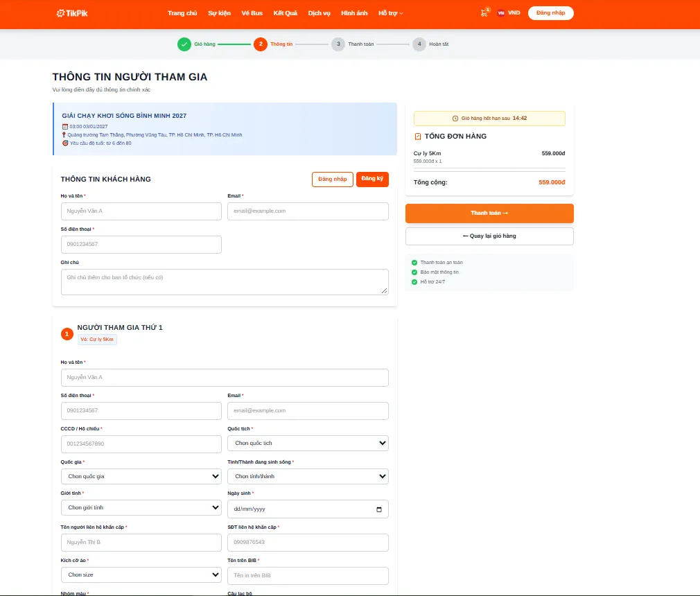Click the header Đăng nhập button

point(550,13)
